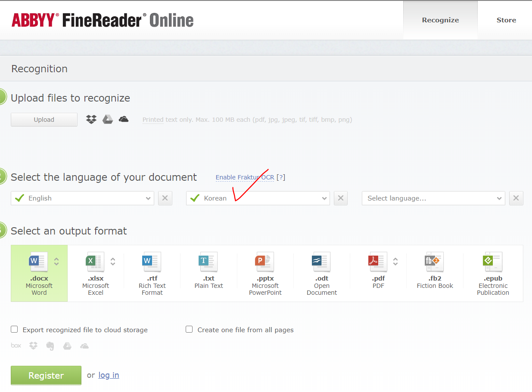Click Box cloud storage export icon
Image resolution: width=532 pixels, height=392 pixels.
pos(16,346)
